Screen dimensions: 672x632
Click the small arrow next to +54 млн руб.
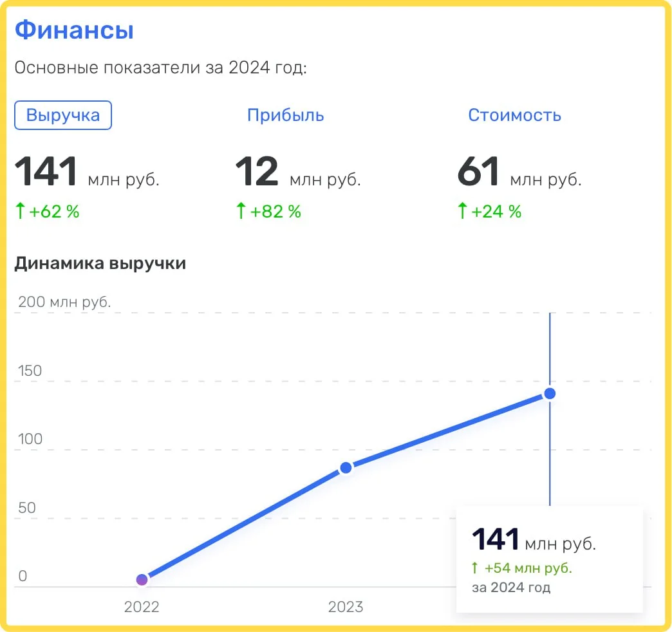[475, 568]
